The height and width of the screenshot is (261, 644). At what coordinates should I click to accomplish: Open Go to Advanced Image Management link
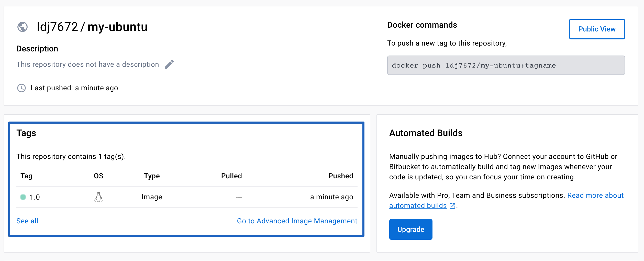pyautogui.click(x=297, y=221)
